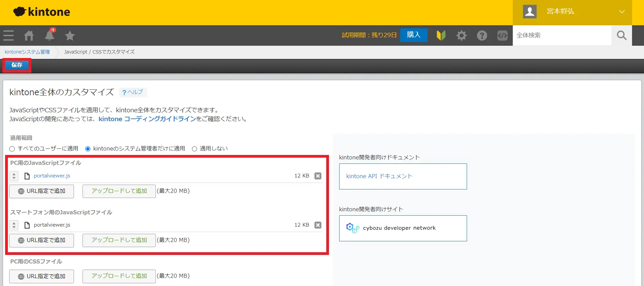
Task: Click the user avatar icon
Action: coord(530,12)
